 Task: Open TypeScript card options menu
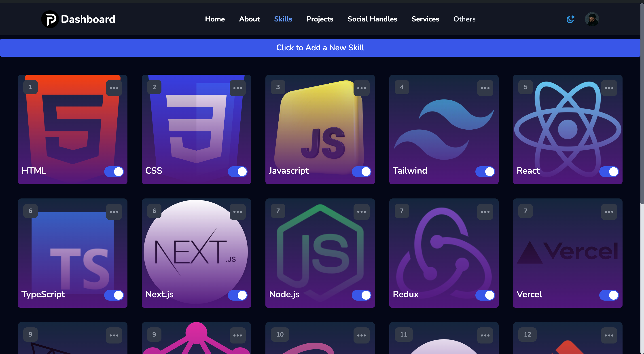click(x=114, y=212)
